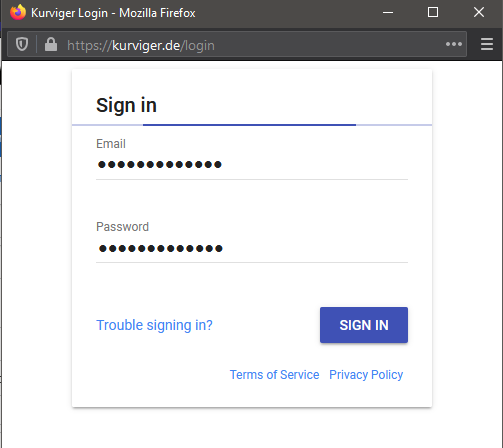Click the tracking protection shield icon
The image size is (503, 448).
[x=22, y=44]
